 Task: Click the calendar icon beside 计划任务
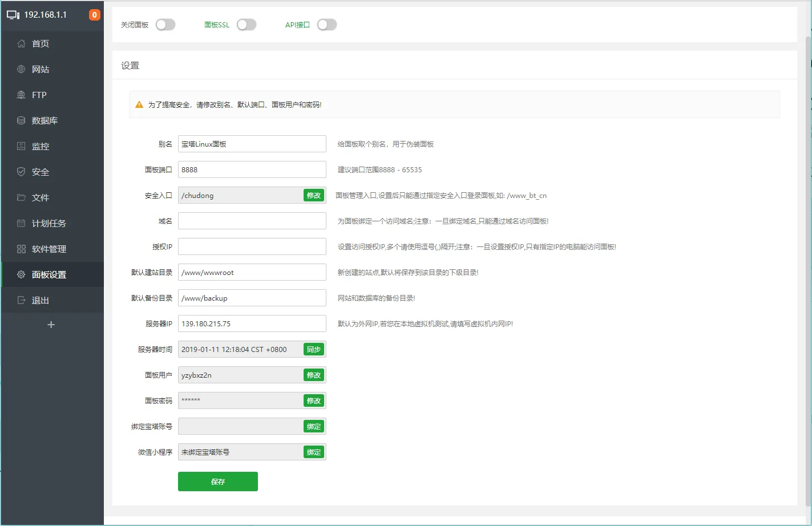(21, 223)
